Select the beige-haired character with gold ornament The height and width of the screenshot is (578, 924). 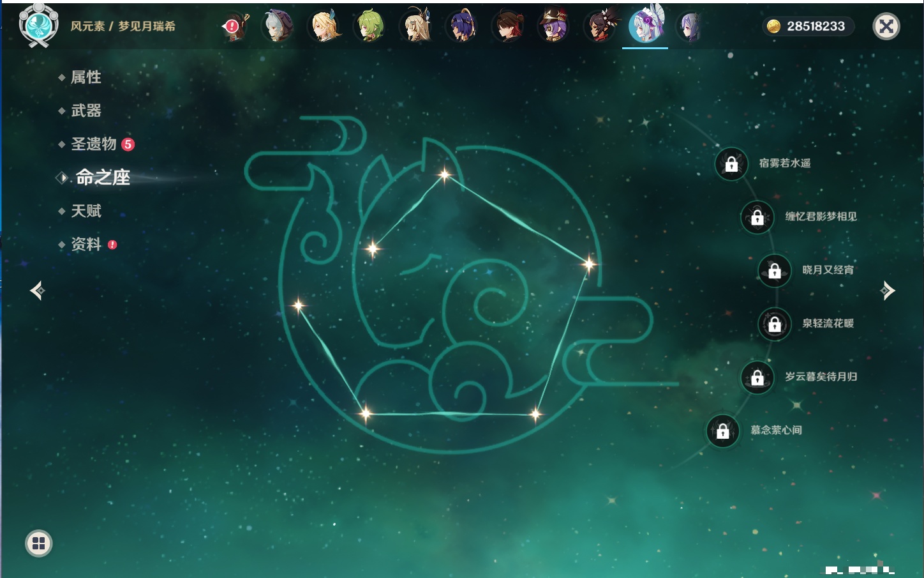(417, 27)
